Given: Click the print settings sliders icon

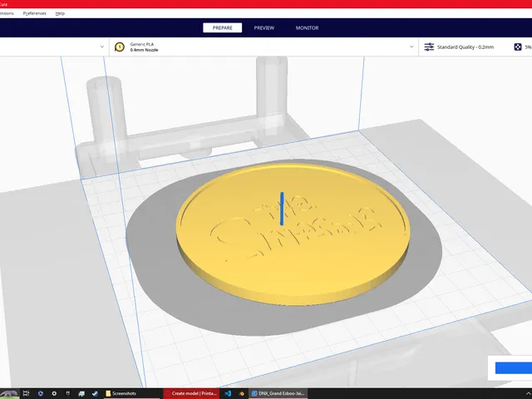Looking at the screenshot, I should 429,47.
